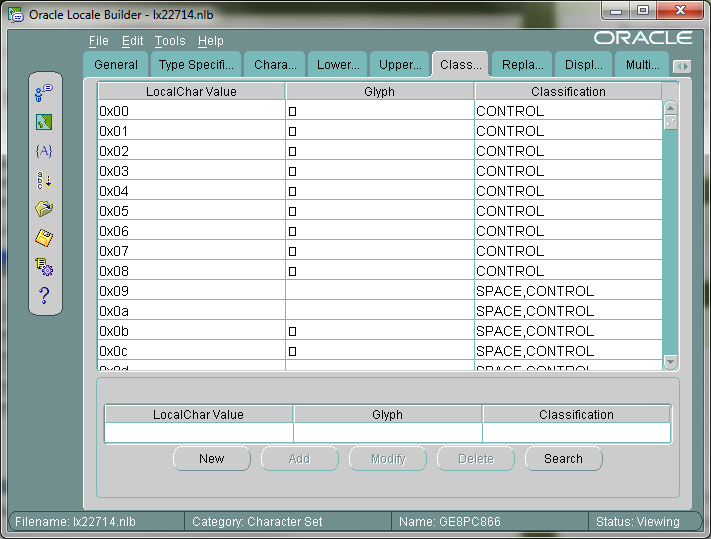Open the Linguistic Sort abc icon
This screenshot has width=711, height=539.
pos(44,180)
